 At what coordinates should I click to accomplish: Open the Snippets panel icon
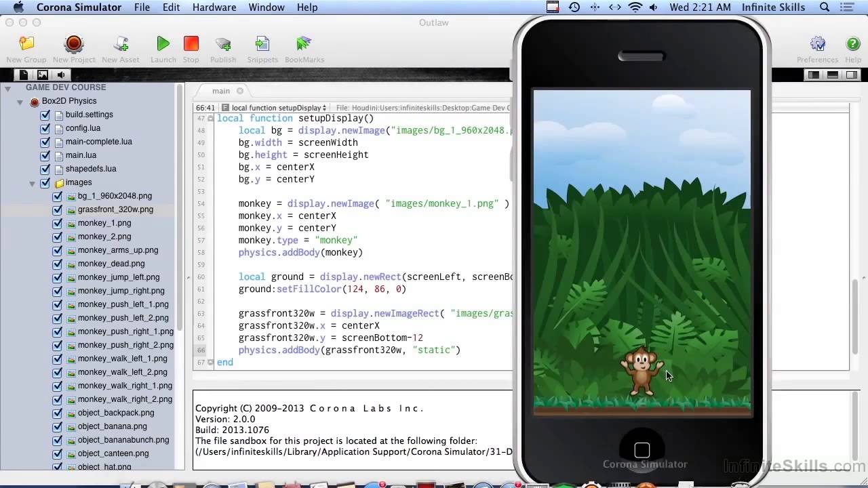(262, 45)
